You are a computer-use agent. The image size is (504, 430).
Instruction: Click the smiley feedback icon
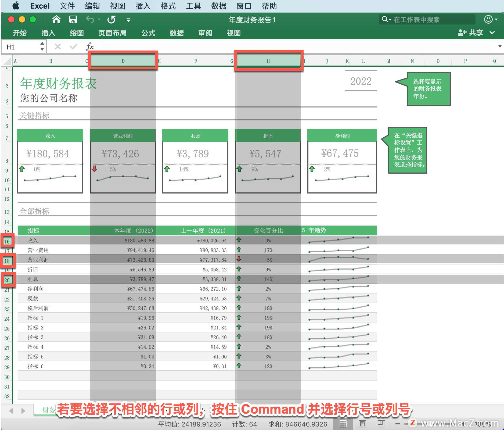488,19
